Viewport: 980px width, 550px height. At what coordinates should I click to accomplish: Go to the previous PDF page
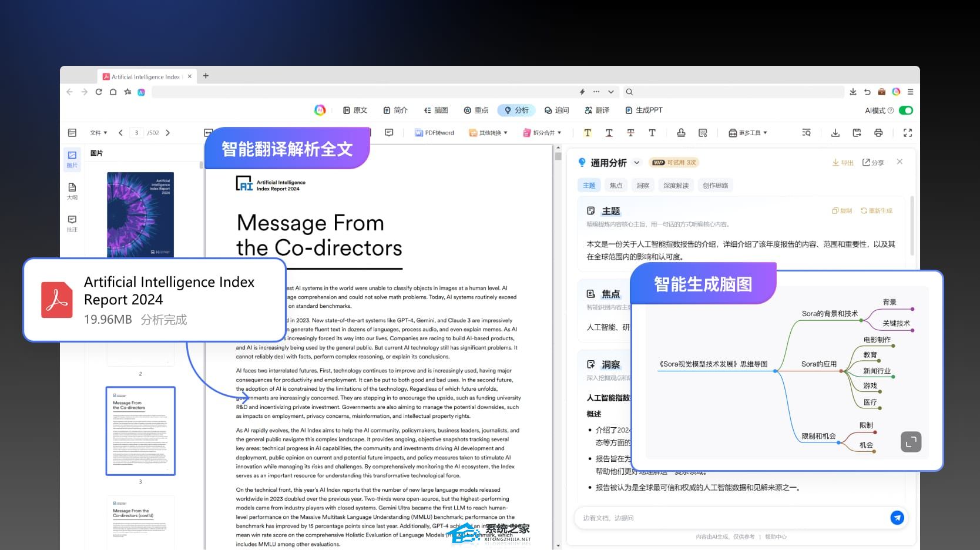point(120,133)
